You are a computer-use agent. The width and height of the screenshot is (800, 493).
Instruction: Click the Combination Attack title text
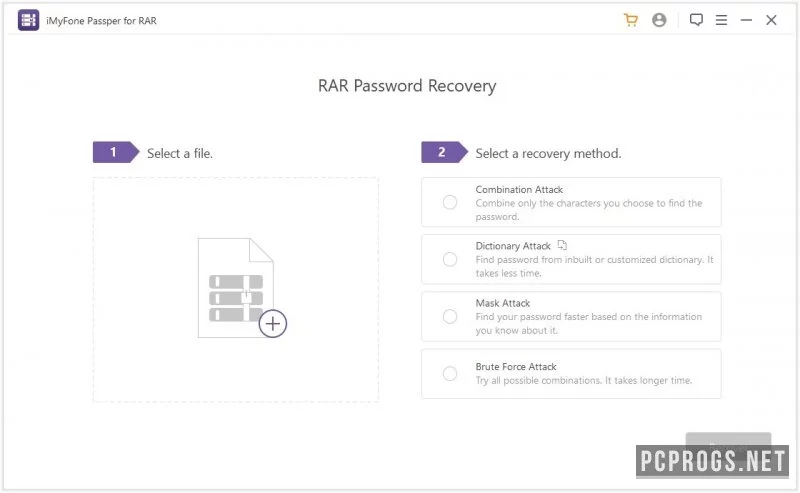click(x=519, y=189)
